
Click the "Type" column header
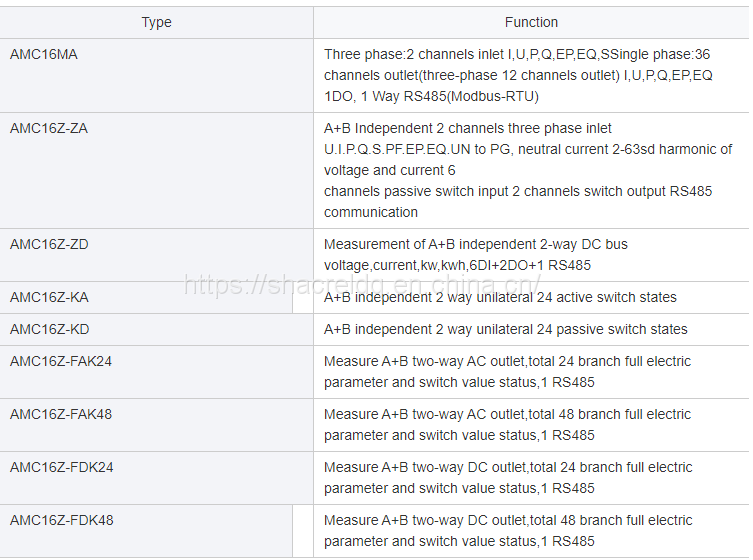[156, 22]
